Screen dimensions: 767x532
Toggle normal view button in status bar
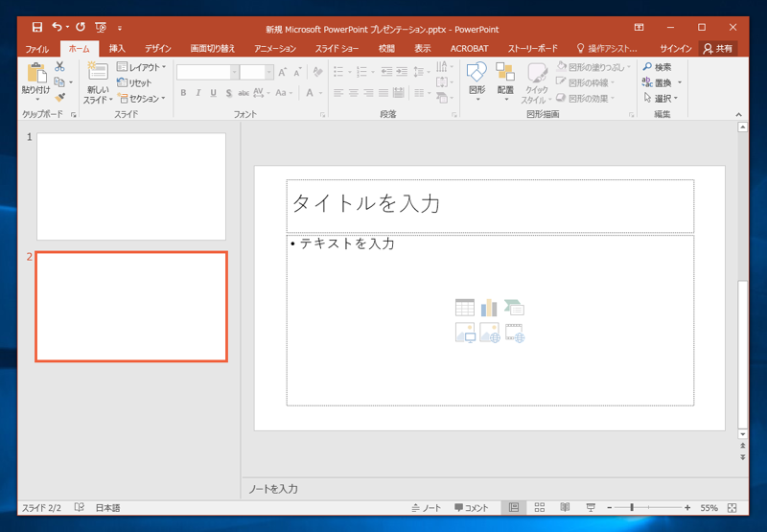(514, 507)
